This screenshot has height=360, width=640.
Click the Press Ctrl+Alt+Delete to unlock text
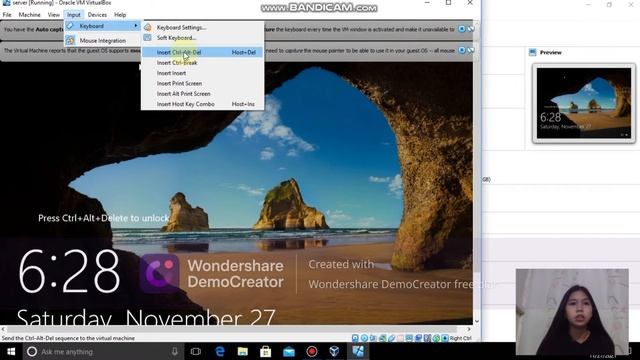pos(104,218)
